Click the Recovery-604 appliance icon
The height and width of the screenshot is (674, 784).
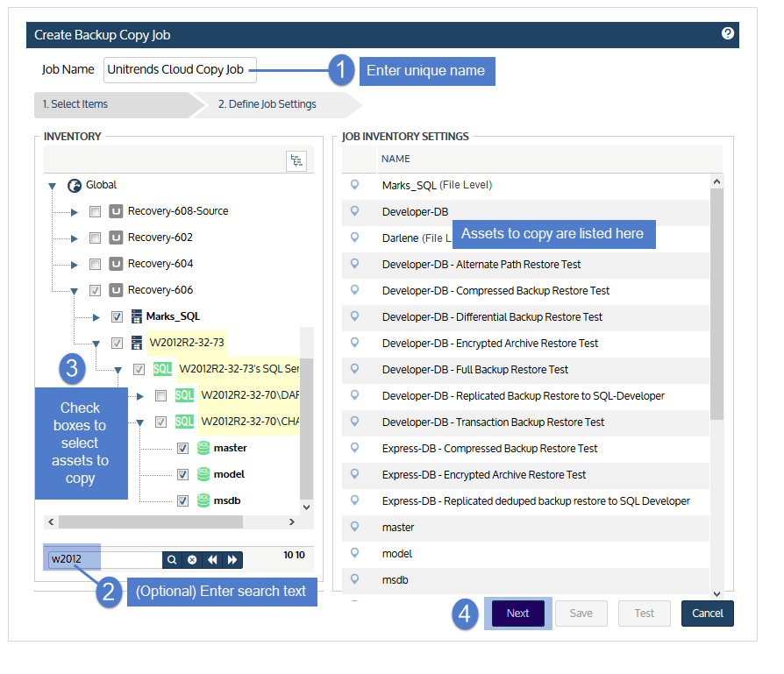116,264
